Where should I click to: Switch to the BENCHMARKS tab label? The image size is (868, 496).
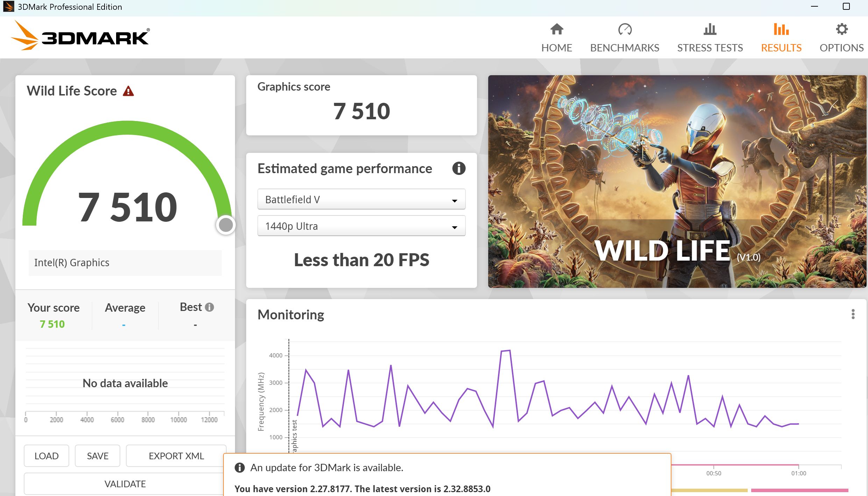[x=624, y=48]
